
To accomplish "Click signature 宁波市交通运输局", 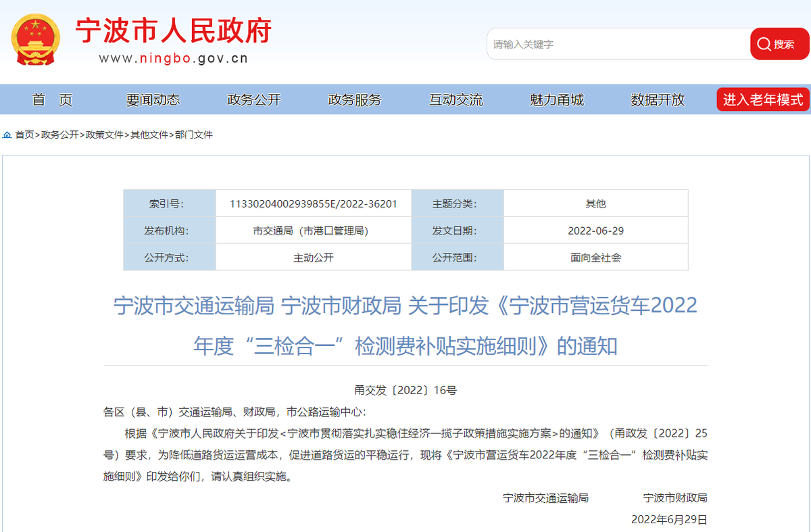I will [545, 498].
